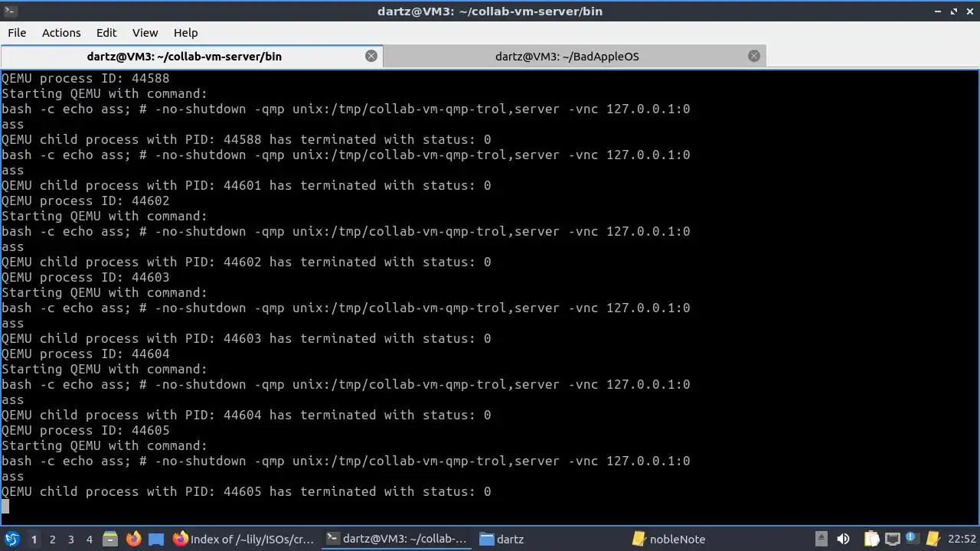The width and height of the screenshot is (980, 551).
Task: Open the terminal window menu icon in title bar
Action: click(x=10, y=11)
